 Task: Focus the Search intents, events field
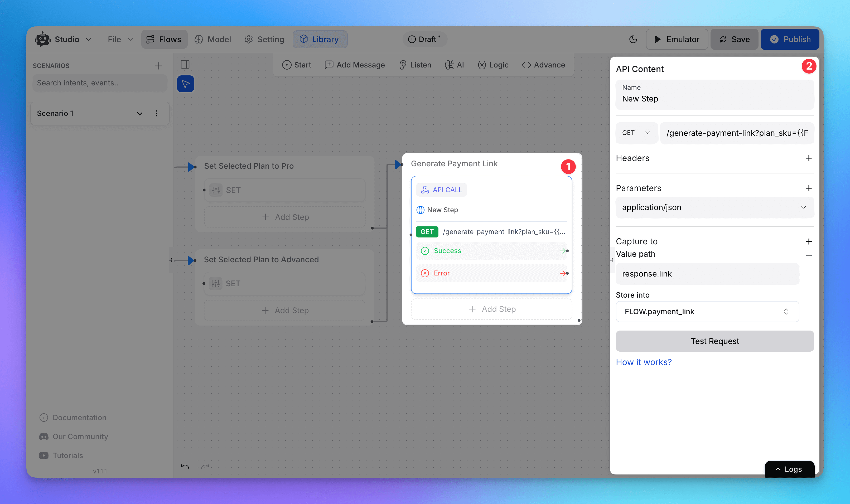100,83
